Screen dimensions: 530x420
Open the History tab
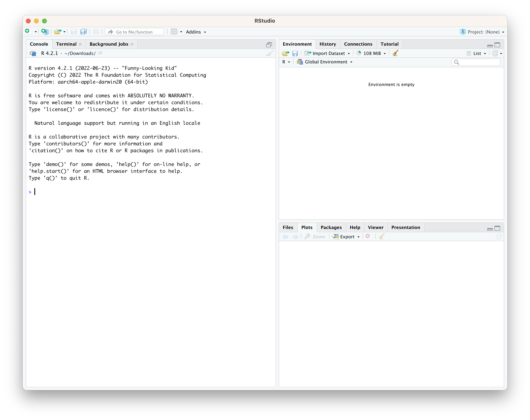point(327,44)
